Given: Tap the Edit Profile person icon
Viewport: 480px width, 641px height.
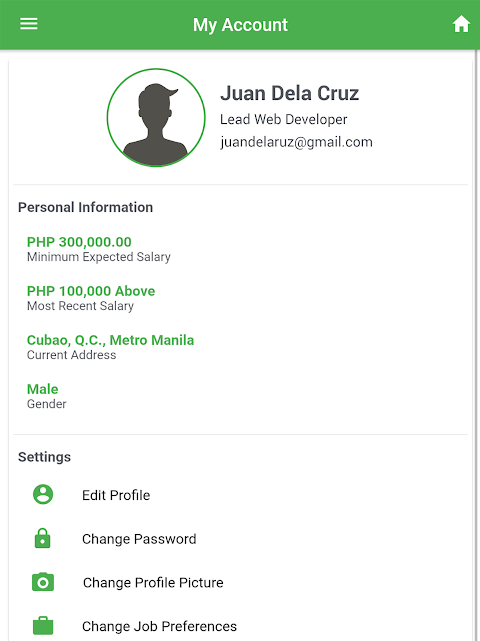Looking at the screenshot, I should pyautogui.click(x=43, y=494).
